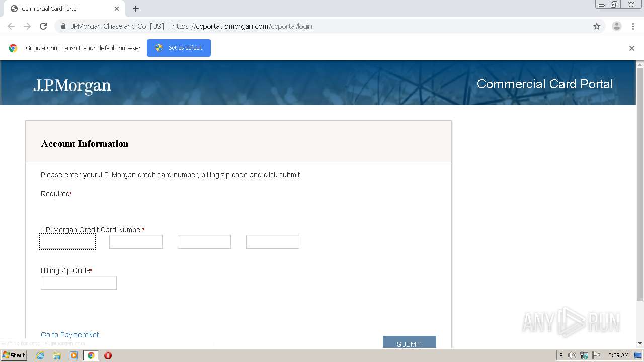Open a new tab with plus icon
644x362 pixels.
pyautogui.click(x=136, y=9)
